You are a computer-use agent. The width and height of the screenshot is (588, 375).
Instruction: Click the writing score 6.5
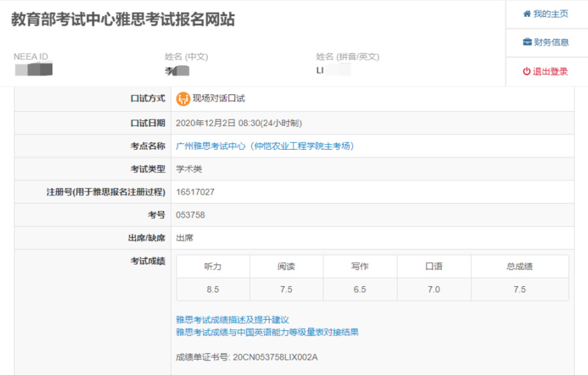coord(360,290)
